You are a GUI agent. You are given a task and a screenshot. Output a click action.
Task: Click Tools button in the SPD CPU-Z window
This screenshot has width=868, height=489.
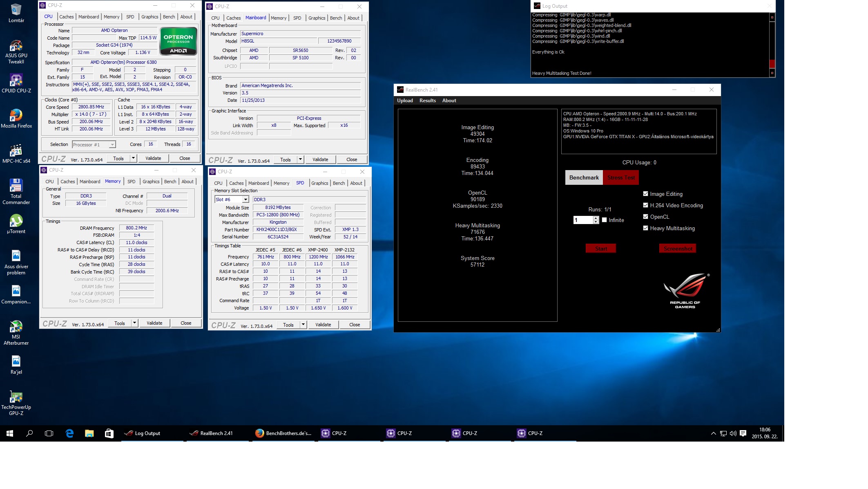tap(288, 325)
